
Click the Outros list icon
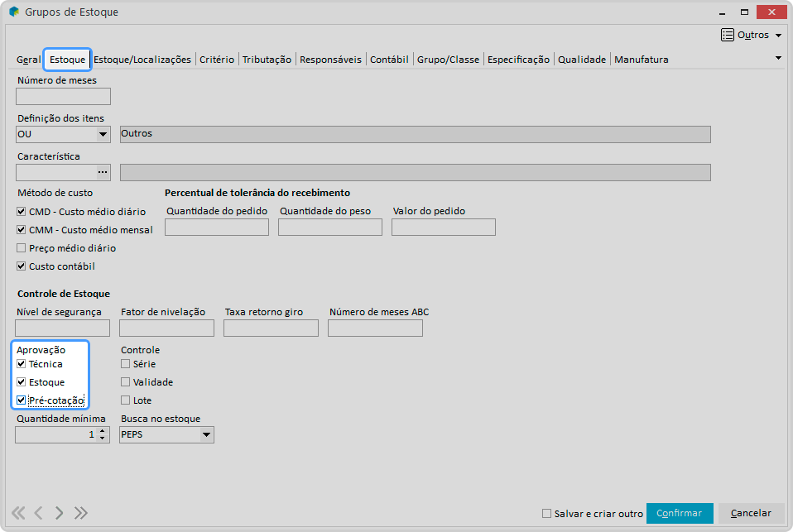(728, 35)
